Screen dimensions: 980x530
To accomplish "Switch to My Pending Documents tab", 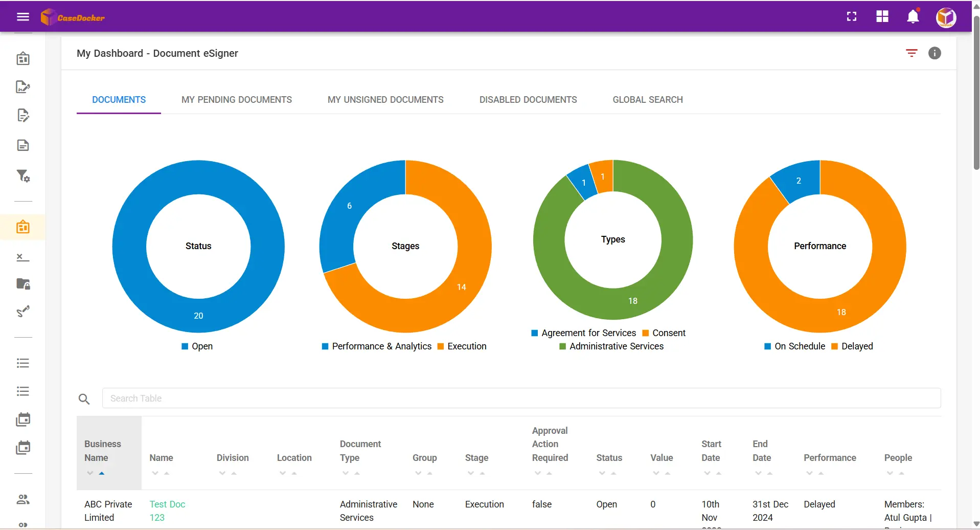I will point(237,100).
